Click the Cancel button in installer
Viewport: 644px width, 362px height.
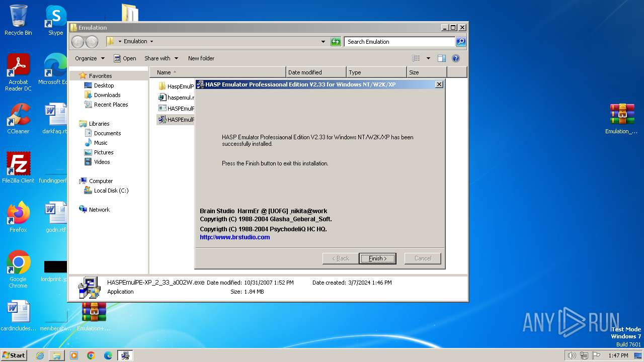click(x=423, y=258)
